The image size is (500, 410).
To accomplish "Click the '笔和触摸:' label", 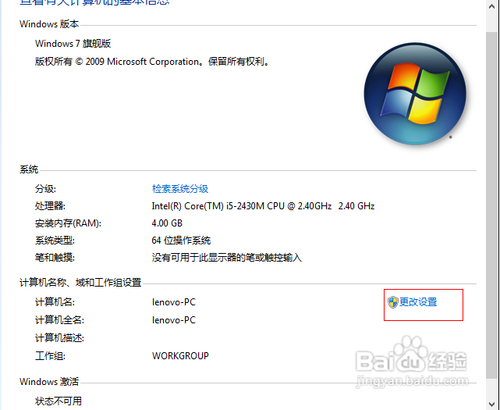I will click(55, 258).
